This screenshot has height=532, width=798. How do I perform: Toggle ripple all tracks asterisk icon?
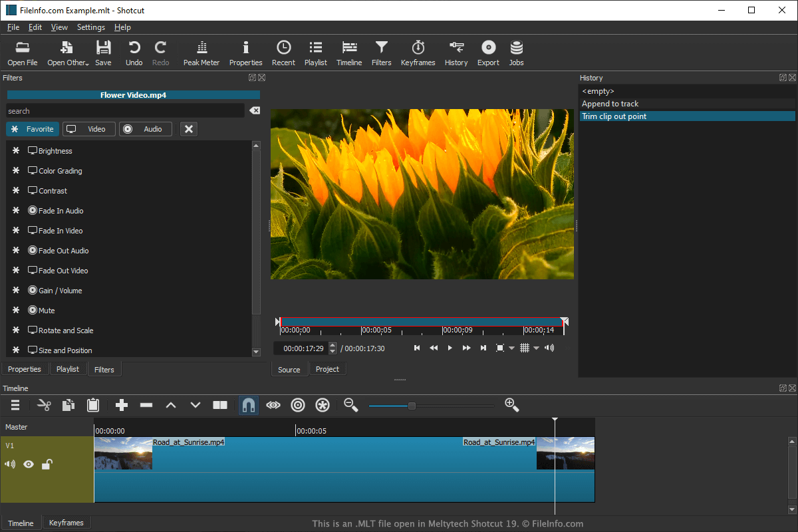(323, 405)
